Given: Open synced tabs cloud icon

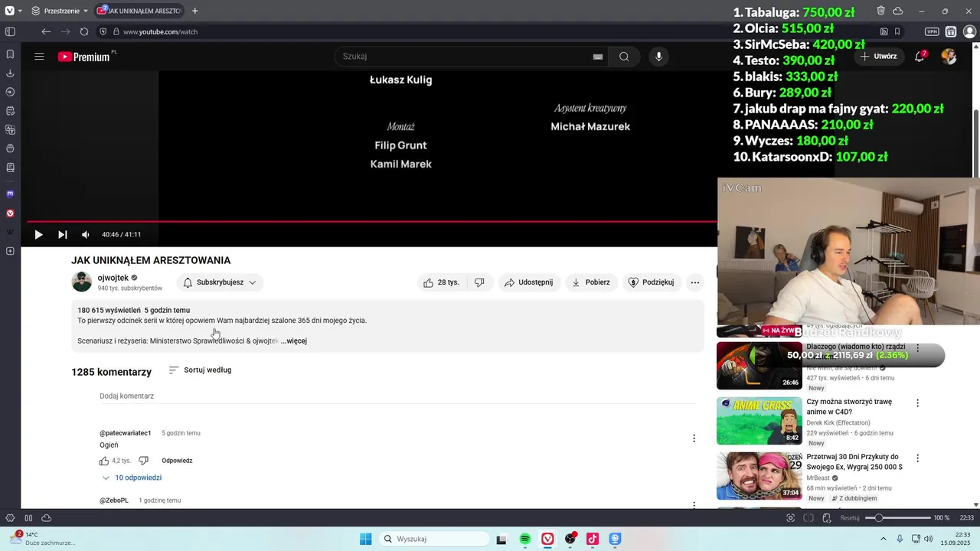Looking at the screenshot, I should coord(898,11).
